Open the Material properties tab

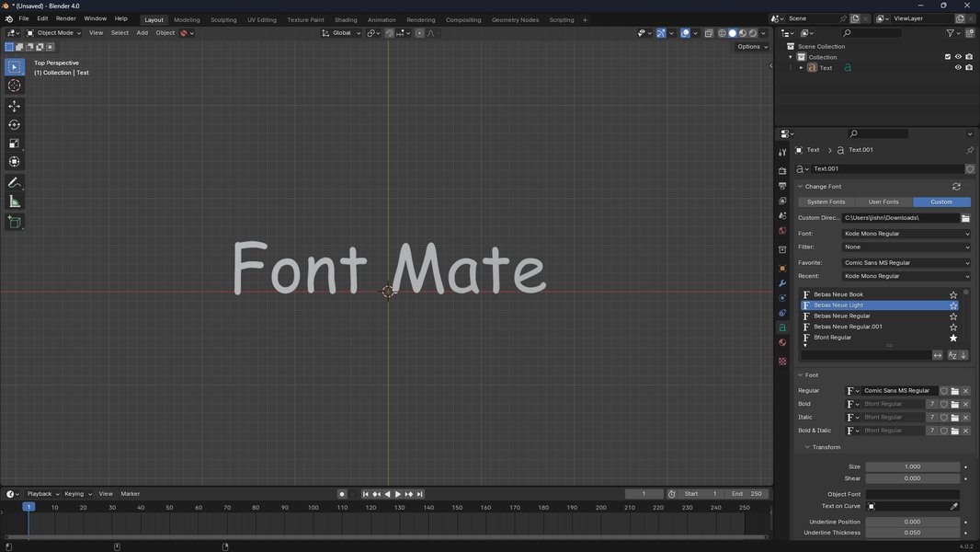tap(782, 342)
